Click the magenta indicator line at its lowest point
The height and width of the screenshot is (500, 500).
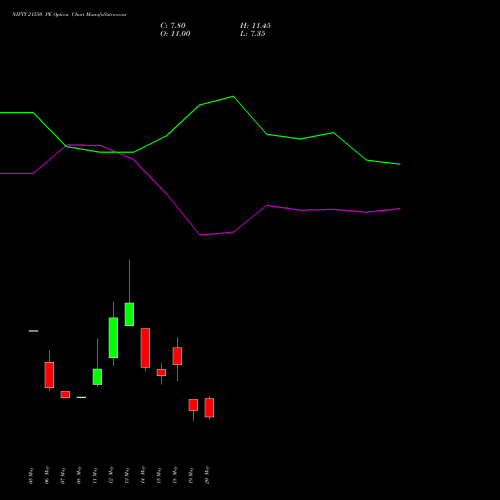[x=200, y=235]
